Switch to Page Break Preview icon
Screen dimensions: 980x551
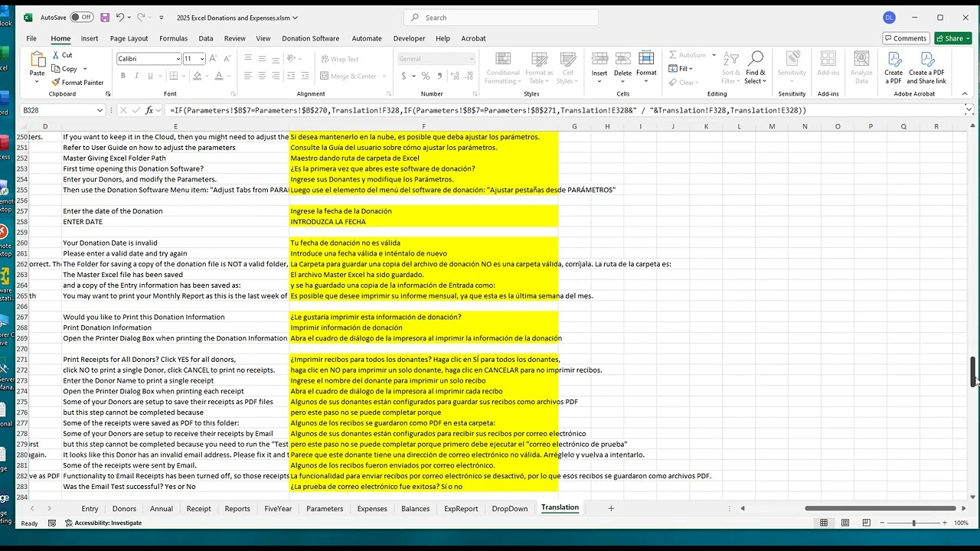[x=867, y=523]
